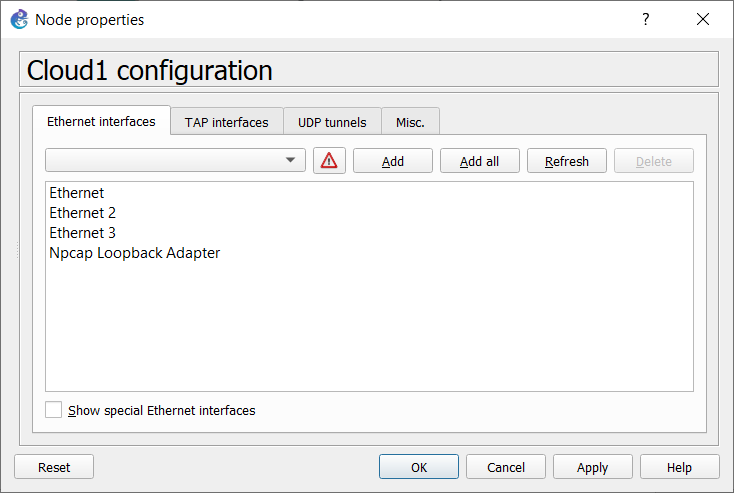This screenshot has height=493, width=734.
Task: Click the question mark help icon
Action: pyautogui.click(x=646, y=19)
